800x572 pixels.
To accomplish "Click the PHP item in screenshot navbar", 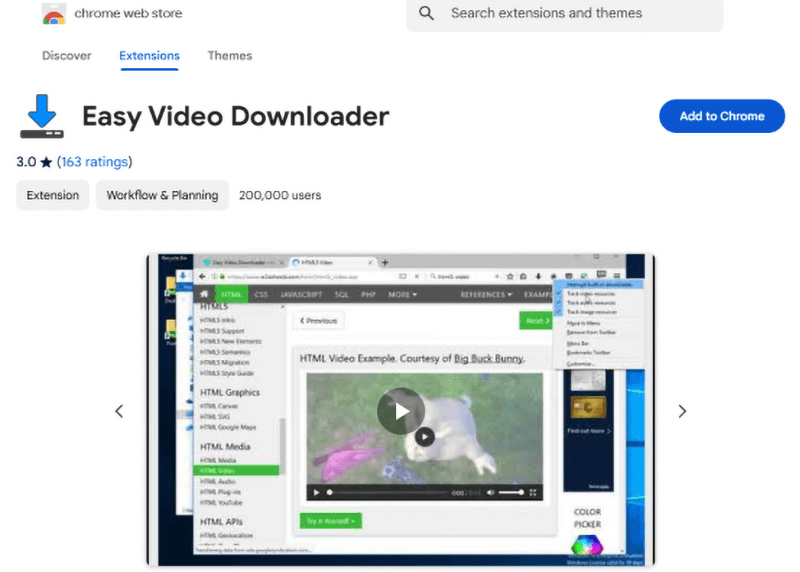I will coord(368,294).
